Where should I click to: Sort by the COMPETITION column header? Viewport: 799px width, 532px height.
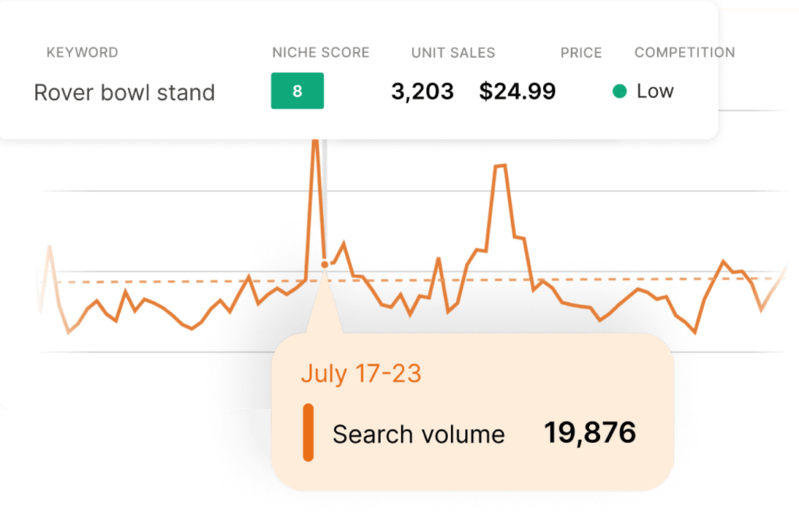(x=684, y=53)
